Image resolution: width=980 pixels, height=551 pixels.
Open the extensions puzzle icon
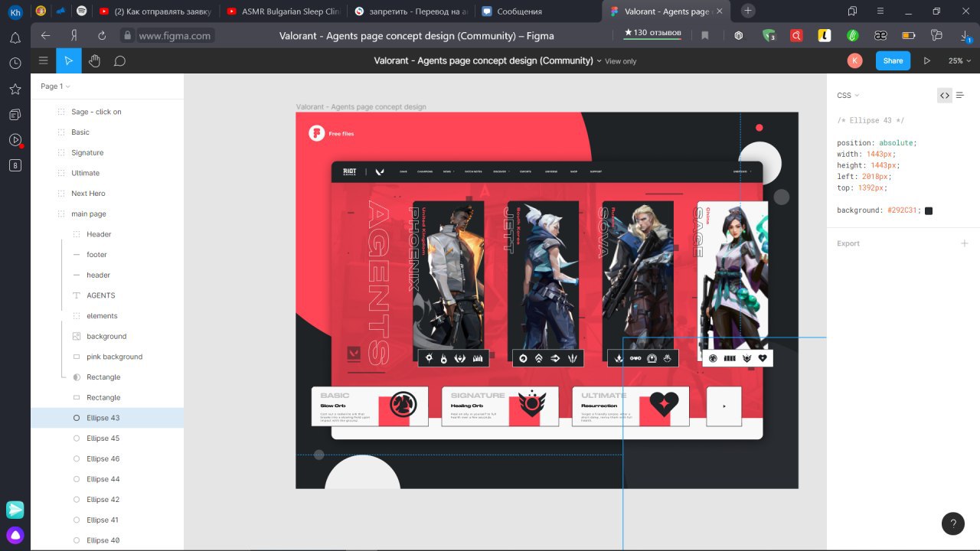(936, 35)
